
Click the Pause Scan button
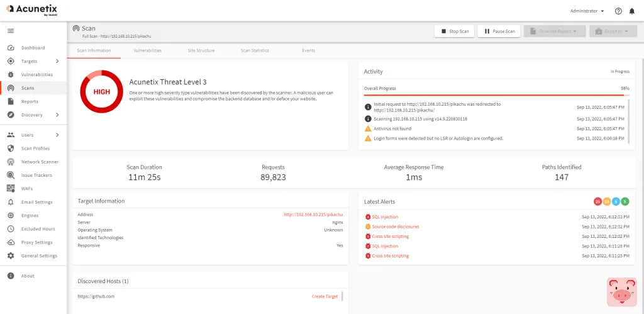pyautogui.click(x=499, y=31)
